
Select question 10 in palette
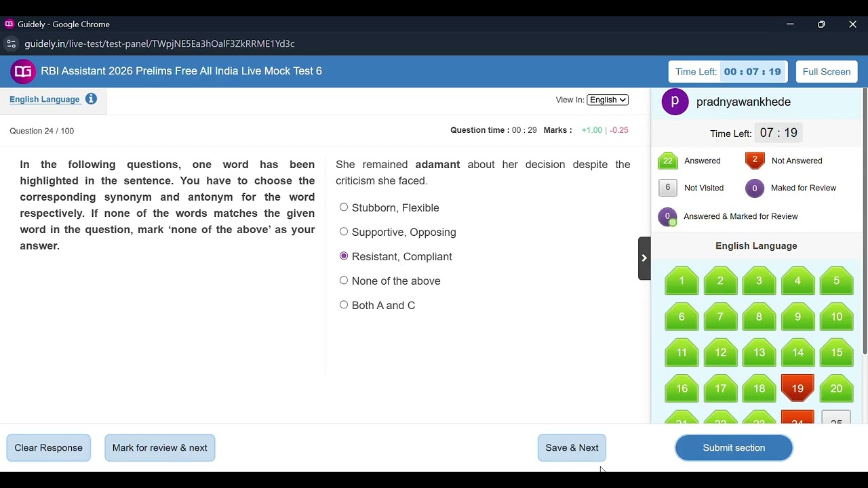[x=836, y=317]
